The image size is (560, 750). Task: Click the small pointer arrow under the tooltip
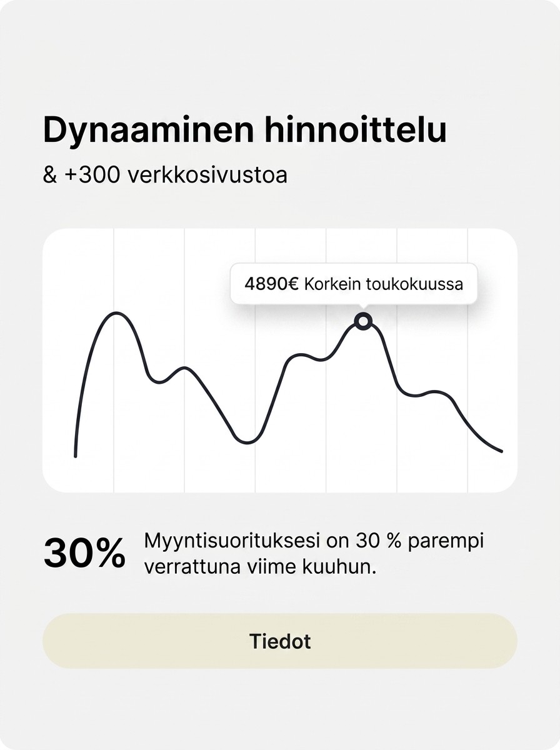tap(363, 307)
